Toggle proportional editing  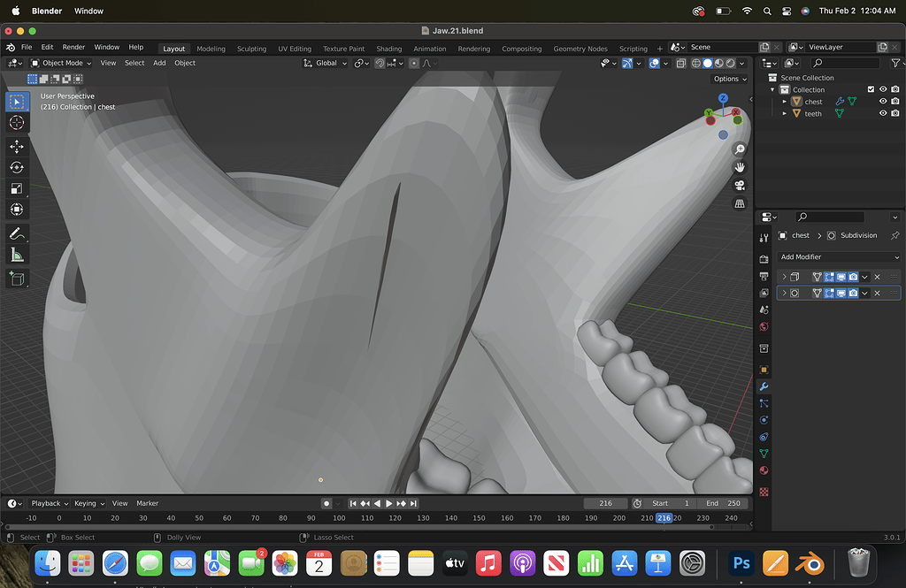click(x=414, y=64)
